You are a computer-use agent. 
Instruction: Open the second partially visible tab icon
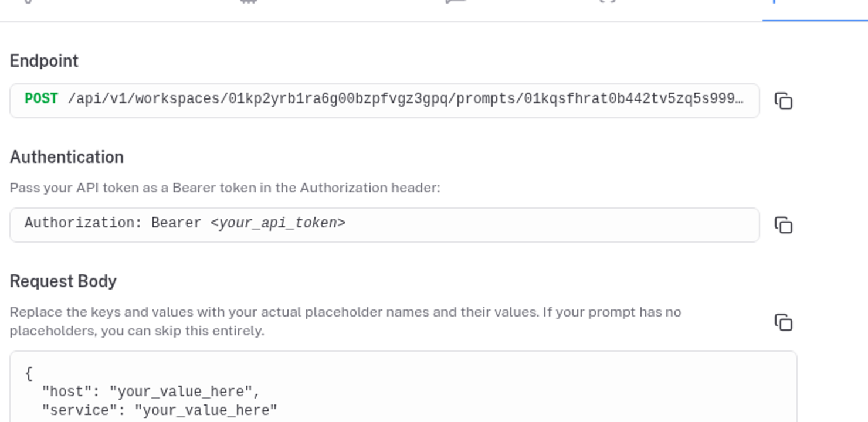249,1
